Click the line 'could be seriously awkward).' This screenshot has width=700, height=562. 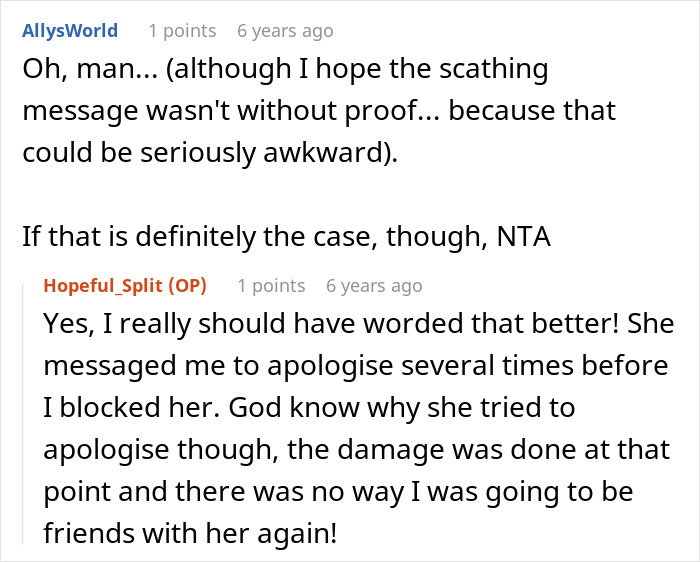click(x=210, y=153)
